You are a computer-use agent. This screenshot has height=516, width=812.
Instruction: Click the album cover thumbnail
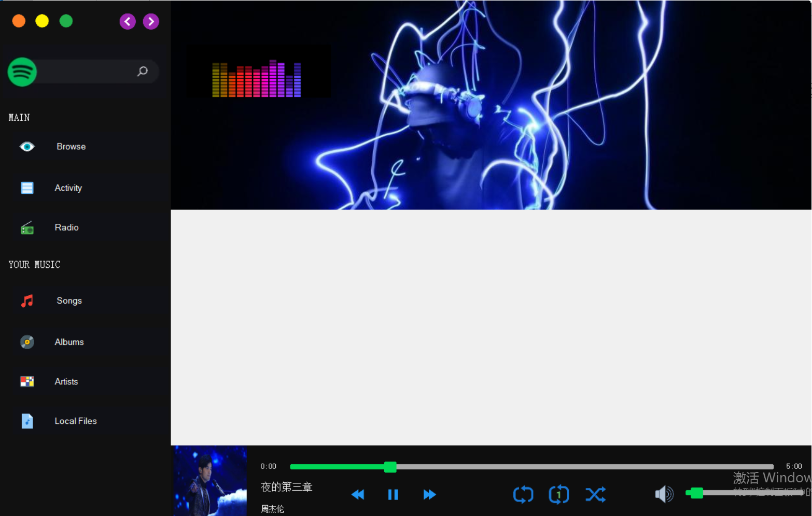210,481
